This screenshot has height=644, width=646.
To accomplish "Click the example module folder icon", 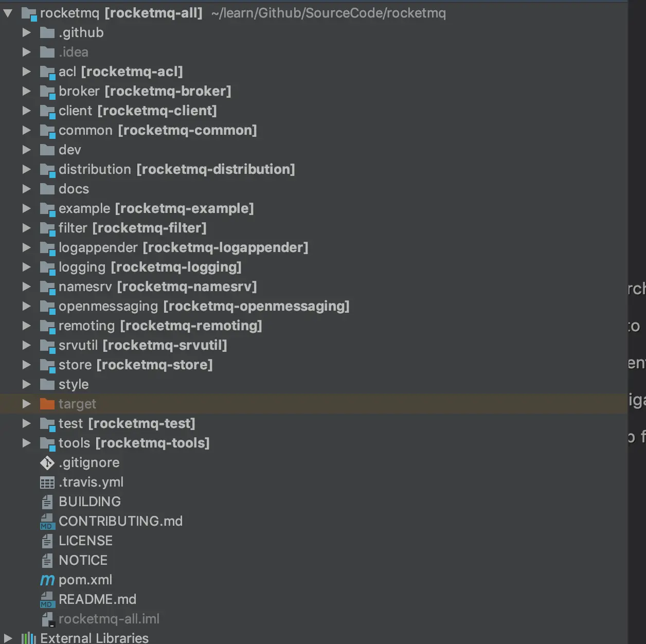I will [x=48, y=209].
